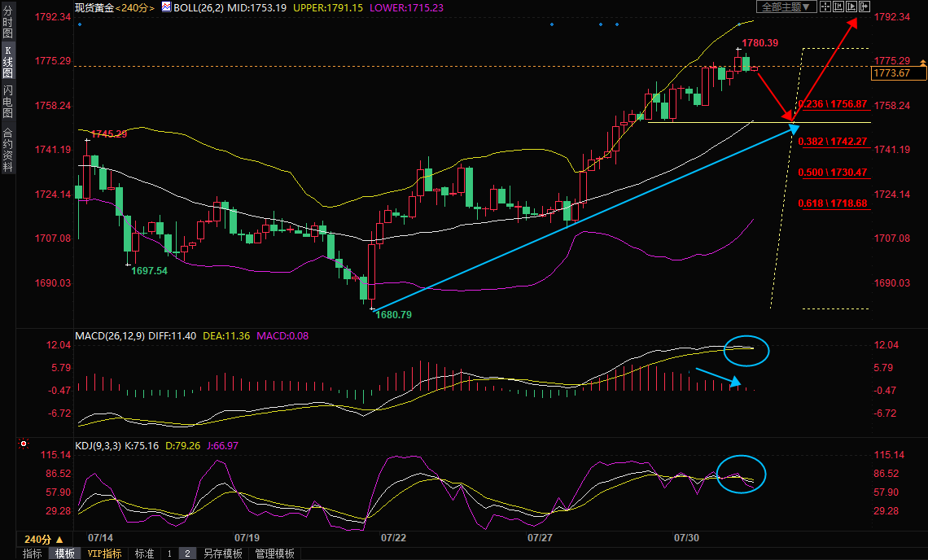Click the KDJ panel settings gear icon
928x560 pixels.
[x=24, y=444]
